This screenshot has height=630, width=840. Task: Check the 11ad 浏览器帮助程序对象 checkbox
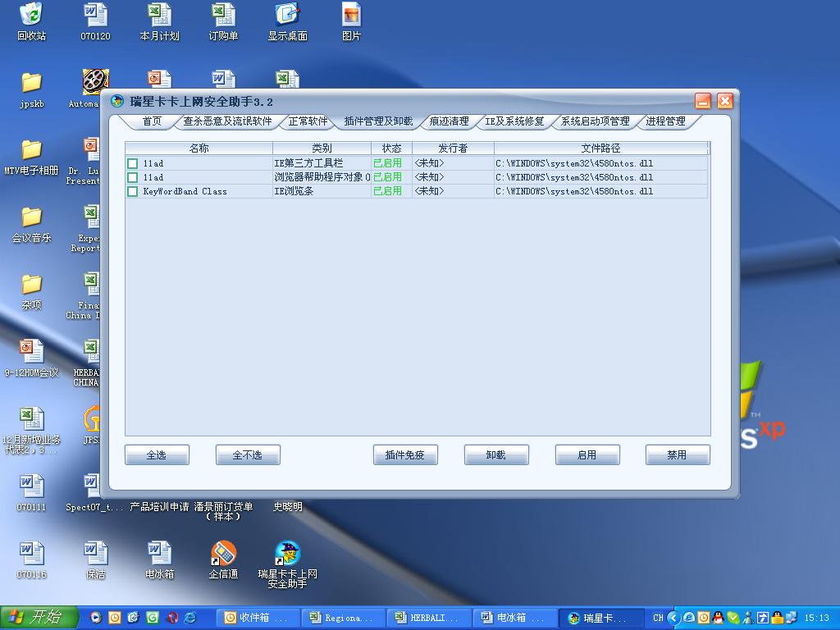pos(132,177)
